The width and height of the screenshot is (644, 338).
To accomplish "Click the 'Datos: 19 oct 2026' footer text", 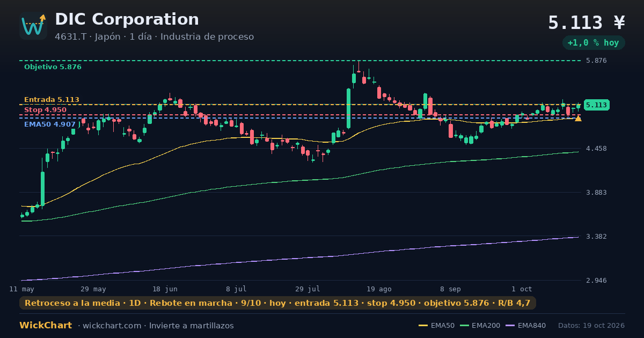I will (591, 326).
